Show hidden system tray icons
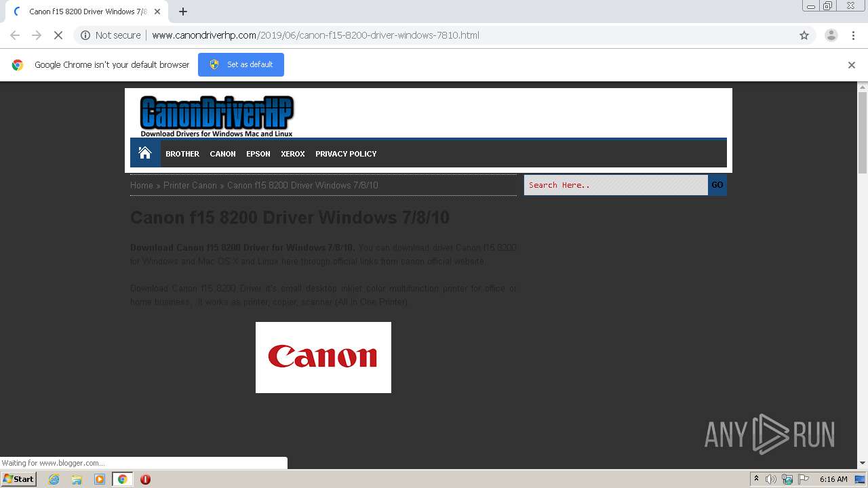 756,479
